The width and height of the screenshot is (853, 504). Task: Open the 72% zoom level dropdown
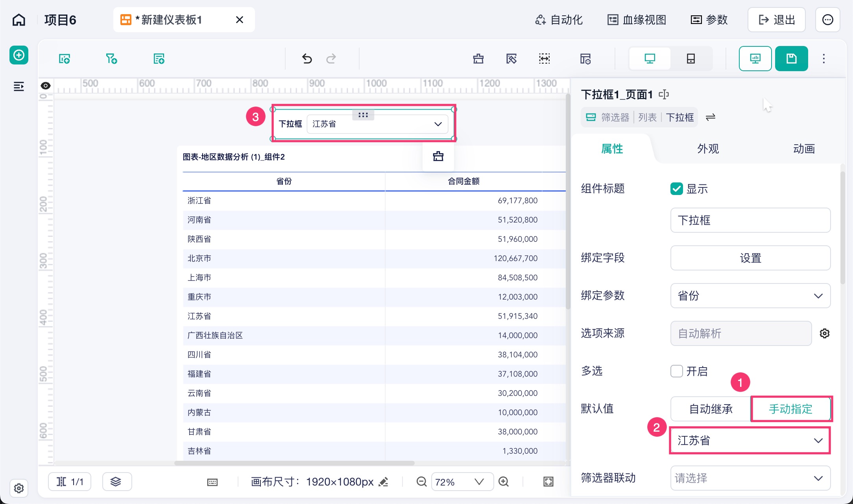(462, 482)
